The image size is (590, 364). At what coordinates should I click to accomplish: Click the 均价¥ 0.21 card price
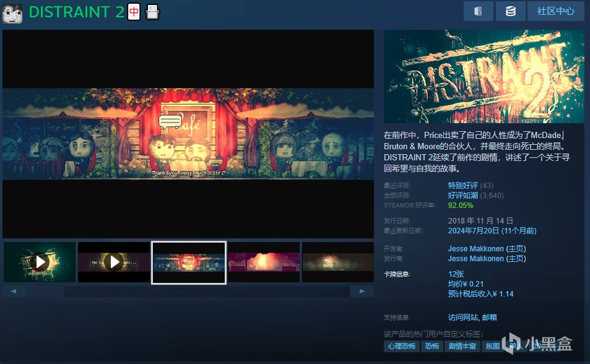click(466, 284)
